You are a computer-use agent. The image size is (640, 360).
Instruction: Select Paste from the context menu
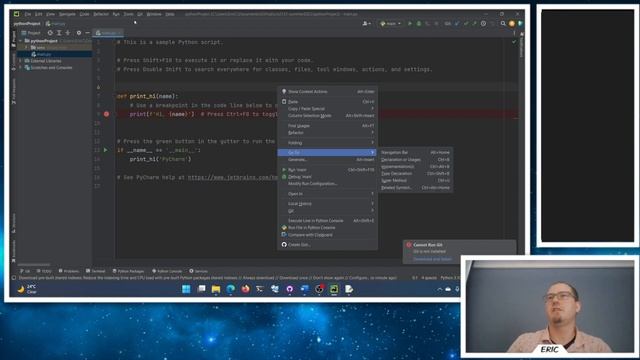pyautogui.click(x=327, y=102)
